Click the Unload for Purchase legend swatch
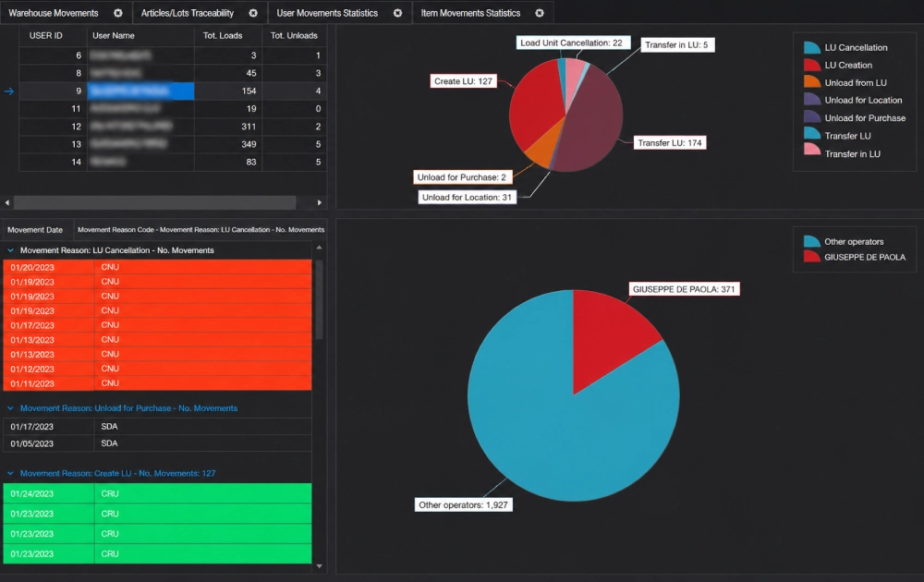 812,117
